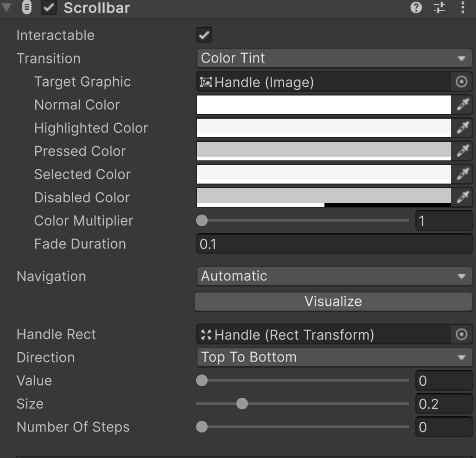Click the Size property label
This screenshot has height=458, width=476.
click(30, 404)
